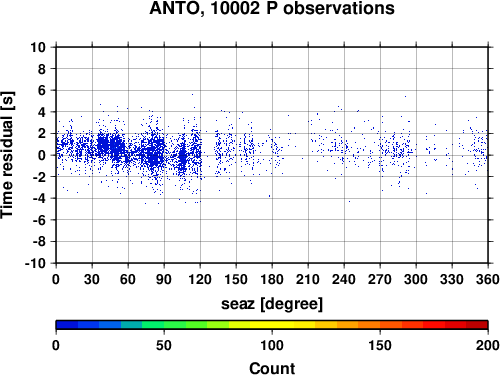Click the x-axis tick label 270

380,279
